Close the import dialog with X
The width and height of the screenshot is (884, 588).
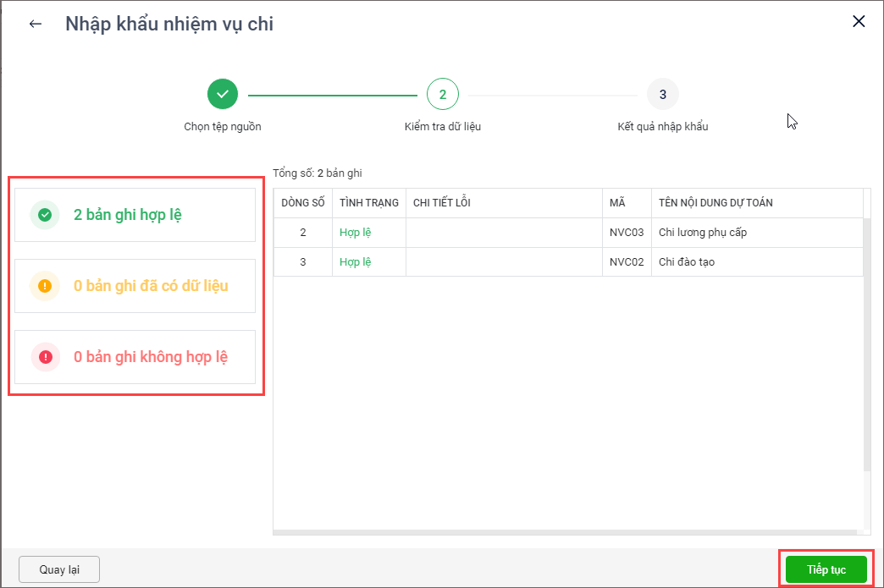pos(859,22)
